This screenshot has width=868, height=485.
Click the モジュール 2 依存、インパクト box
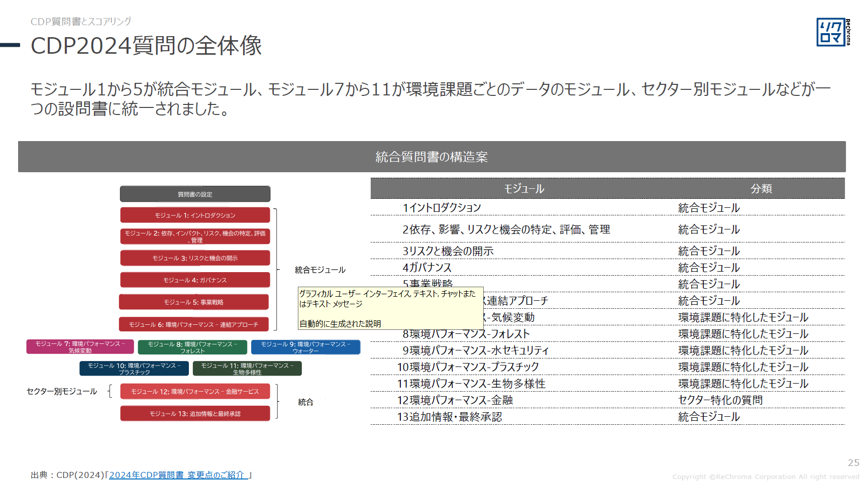[195, 236]
